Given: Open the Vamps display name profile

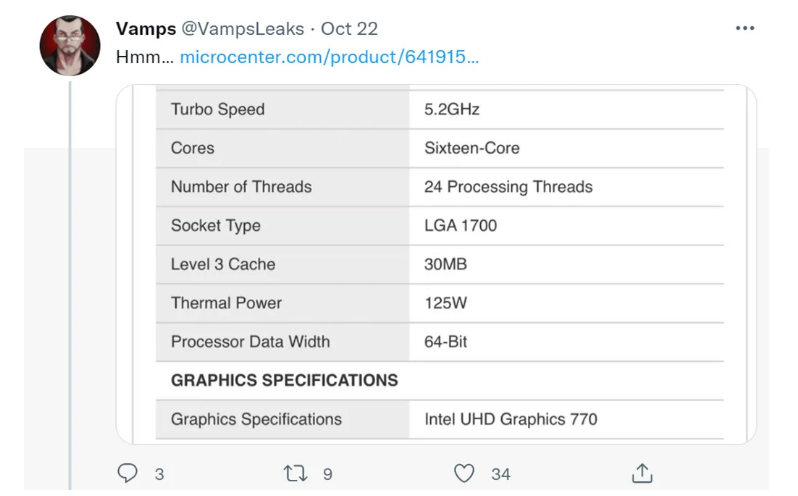Looking at the screenshot, I should (146, 28).
